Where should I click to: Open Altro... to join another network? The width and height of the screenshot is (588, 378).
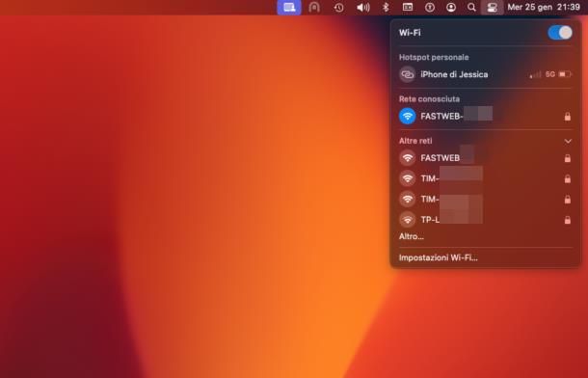412,236
